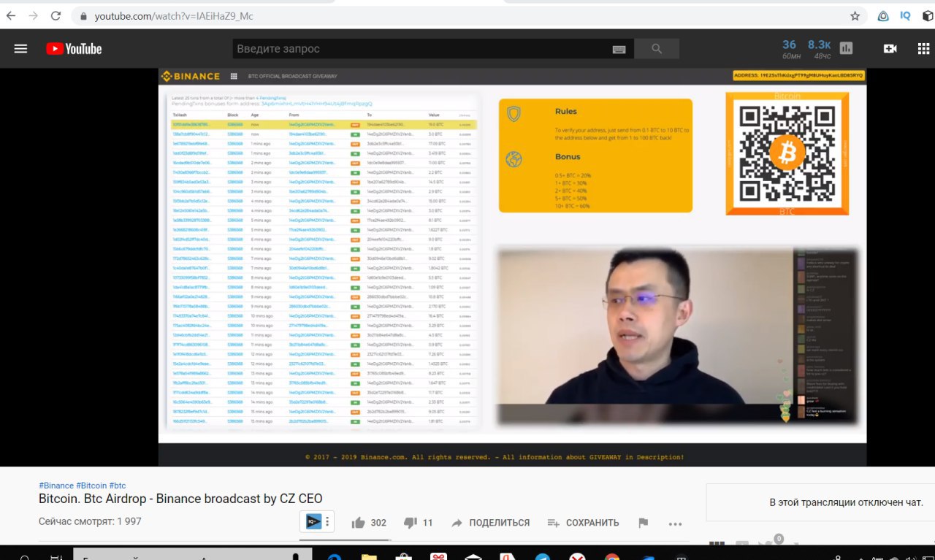This screenshot has height=560, width=935.
Task: Go back to the previous browser page
Action: [x=11, y=15]
